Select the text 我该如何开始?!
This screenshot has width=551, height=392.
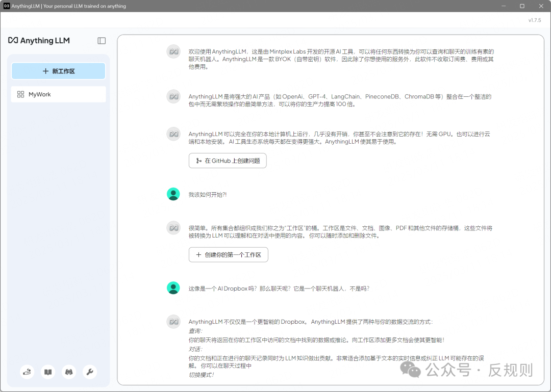(x=208, y=195)
